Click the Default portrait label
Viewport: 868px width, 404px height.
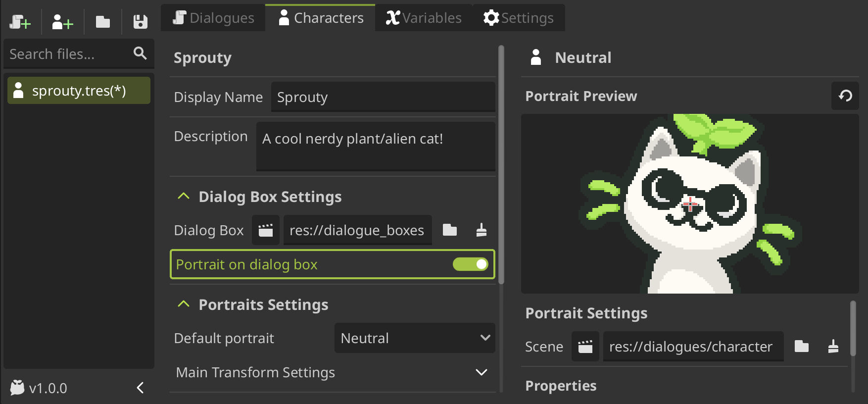pos(224,338)
